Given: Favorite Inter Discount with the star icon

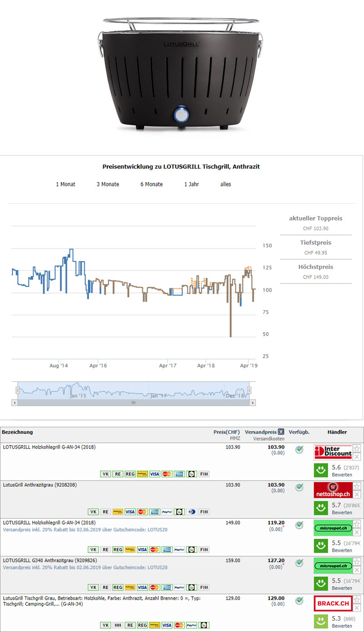Looking at the screenshot, I should tap(357, 448).
